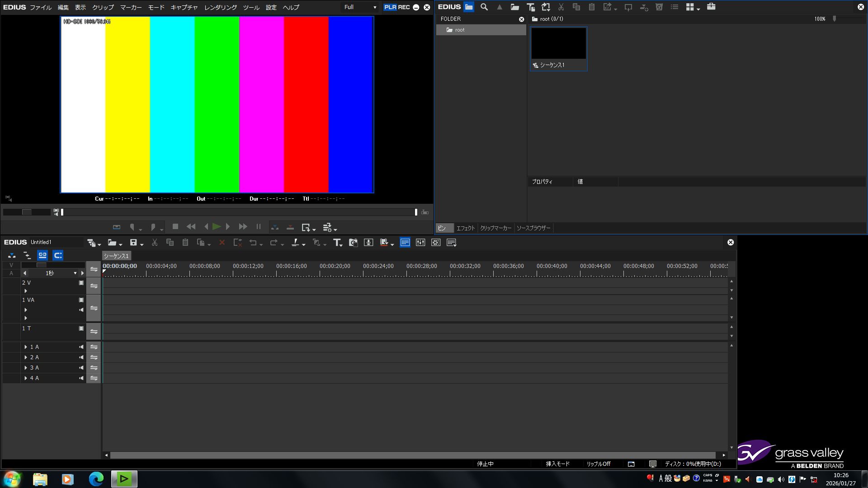Click the Save project floppy icon

[133, 243]
